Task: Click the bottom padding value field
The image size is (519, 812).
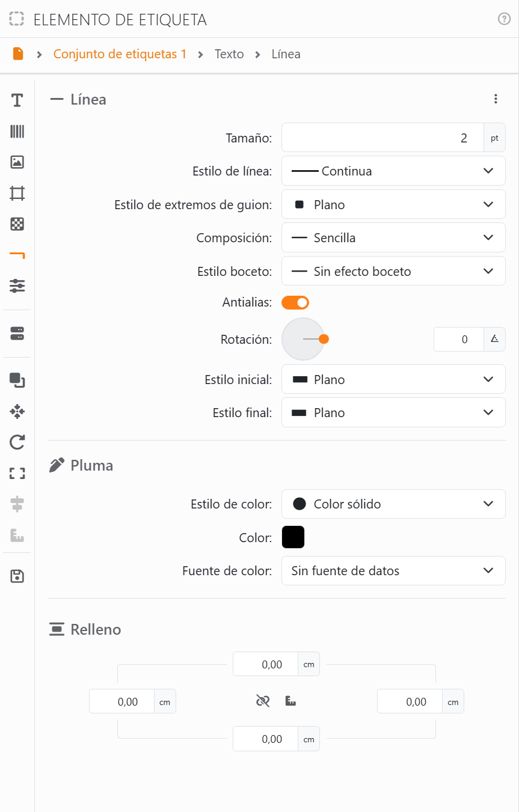Action: point(265,739)
